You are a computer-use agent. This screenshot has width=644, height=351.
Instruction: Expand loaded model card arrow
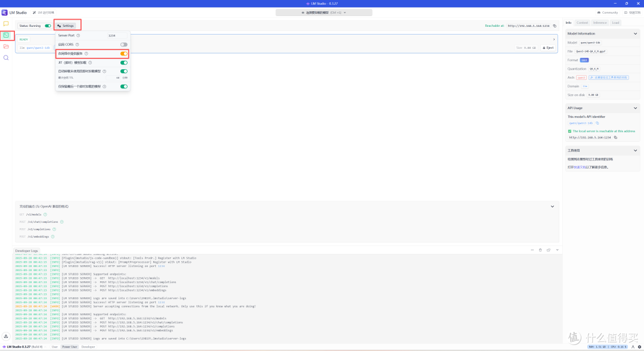pos(554,39)
